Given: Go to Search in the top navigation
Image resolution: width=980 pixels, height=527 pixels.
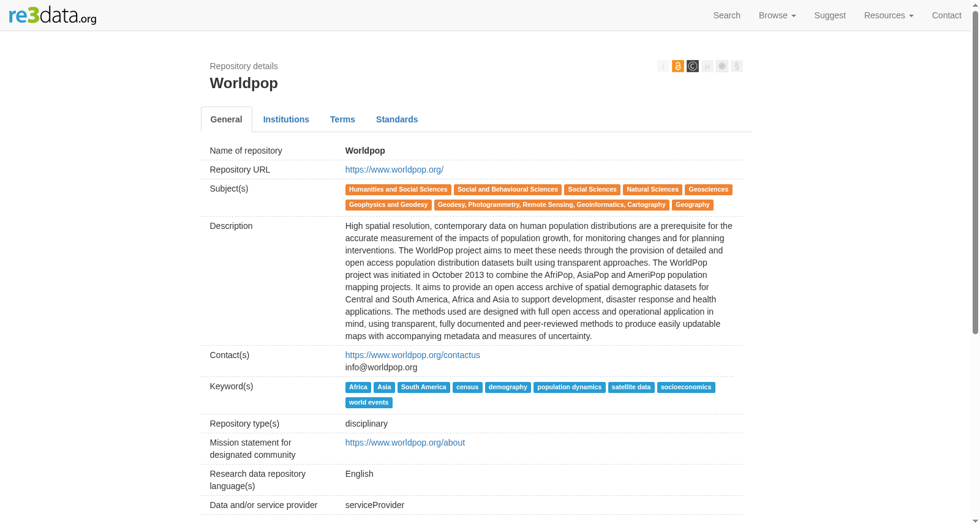Looking at the screenshot, I should pyautogui.click(x=727, y=15).
